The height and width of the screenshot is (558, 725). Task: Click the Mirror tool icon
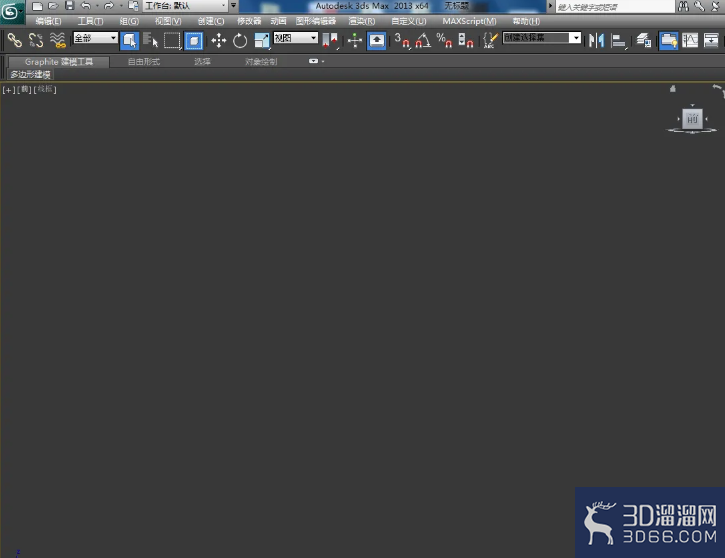coord(596,41)
